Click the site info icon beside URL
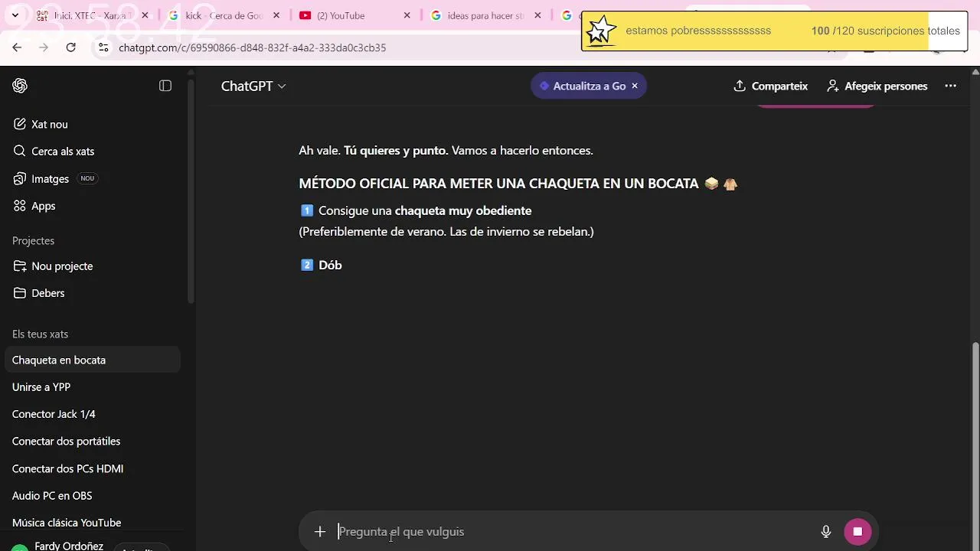The height and width of the screenshot is (551, 980). coord(104,47)
